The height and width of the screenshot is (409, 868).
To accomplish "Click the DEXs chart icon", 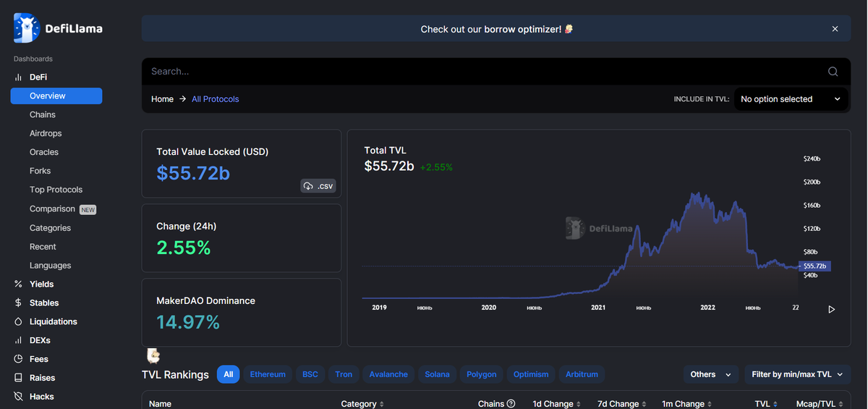I will tap(18, 340).
